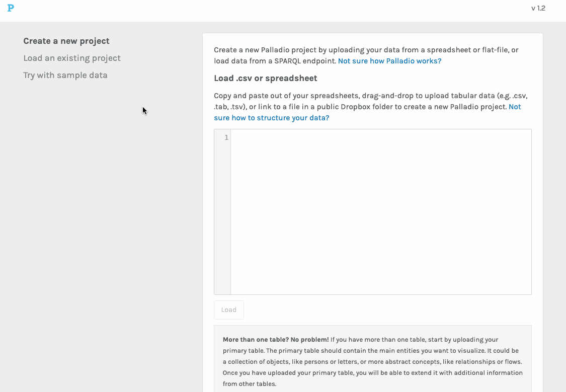
Task: Select the v 1.2 version label
Action: pyautogui.click(x=538, y=8)
